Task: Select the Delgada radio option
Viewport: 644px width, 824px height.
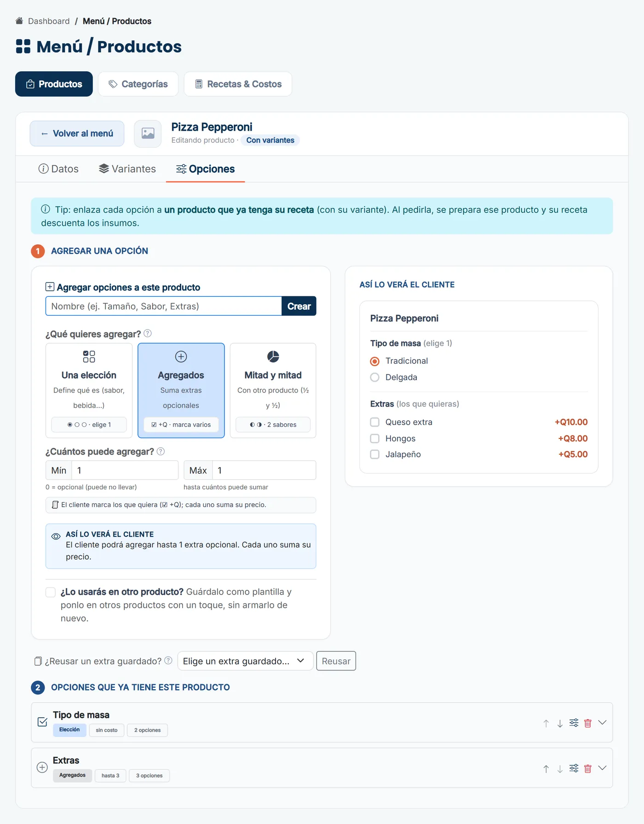Action: tap(375, 377)
